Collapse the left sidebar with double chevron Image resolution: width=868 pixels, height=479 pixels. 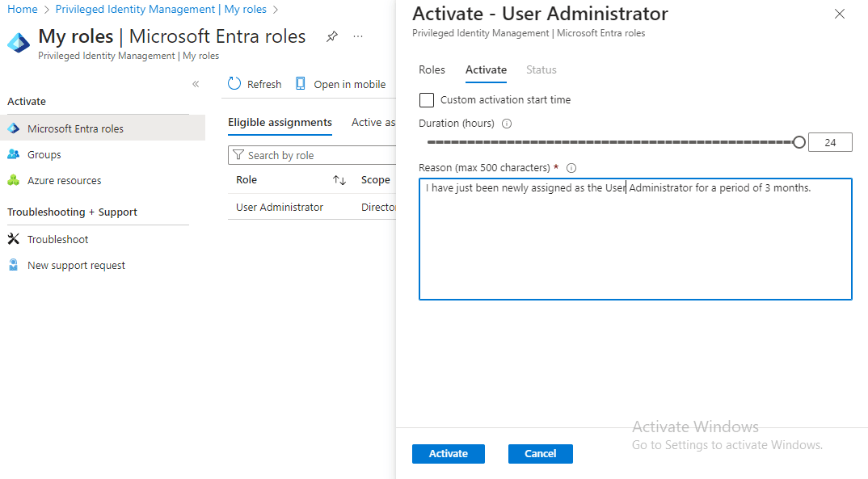click(196, 84)
